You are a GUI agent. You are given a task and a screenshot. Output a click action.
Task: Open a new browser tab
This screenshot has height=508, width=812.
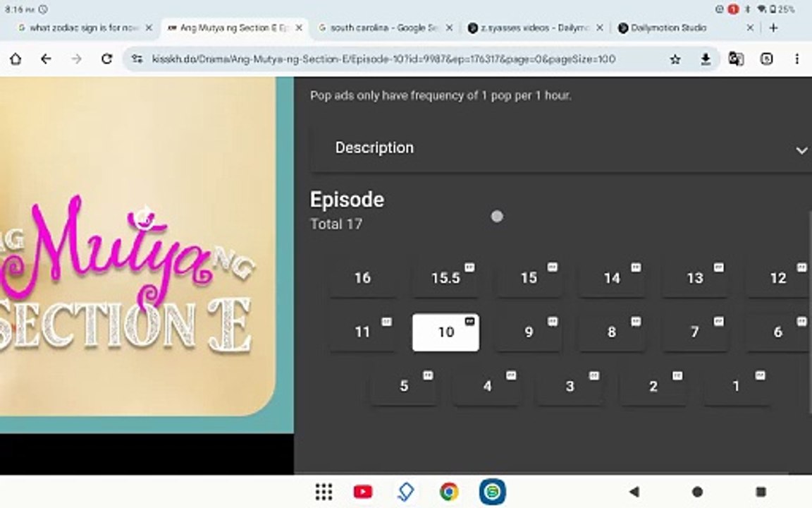[x=774, y=28]
